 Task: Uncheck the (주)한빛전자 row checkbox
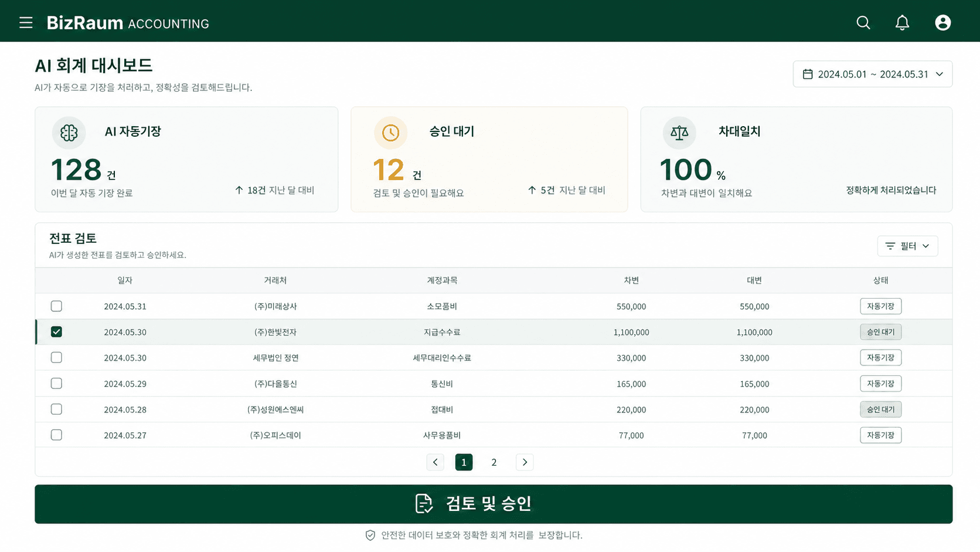56,332
